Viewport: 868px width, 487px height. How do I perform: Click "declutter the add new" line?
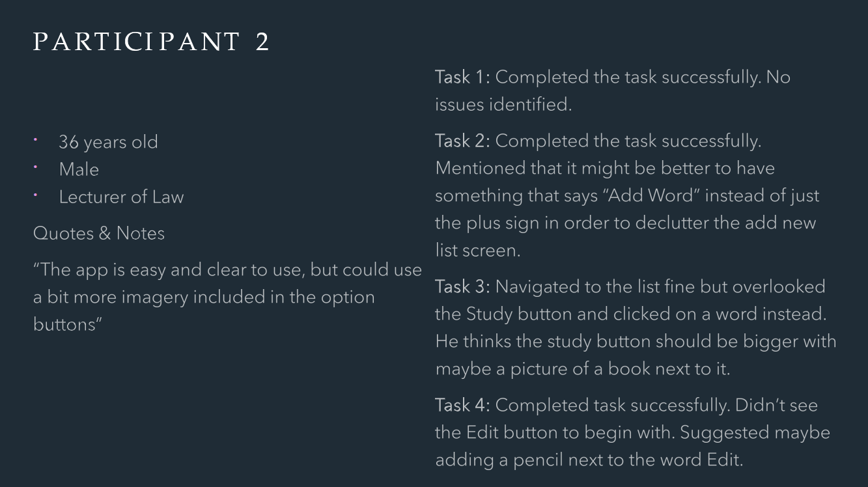click(725, 223)
